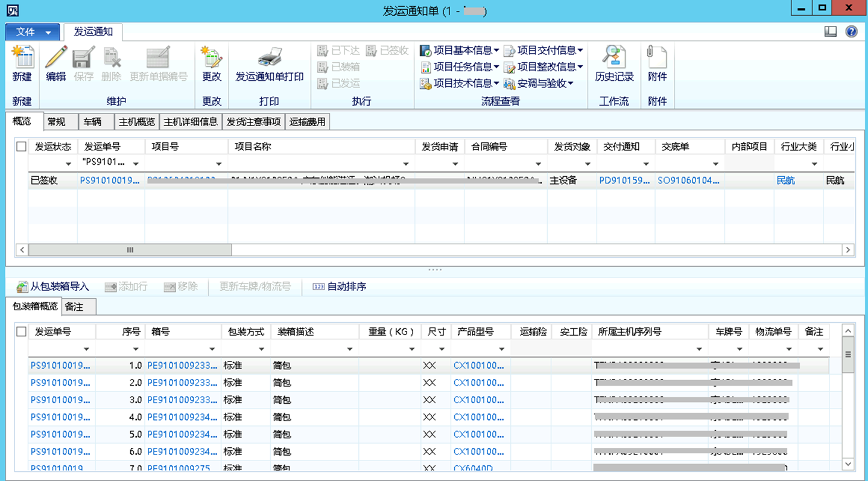868x481 pixels.
Task: Toggle select-all checkbox in packing box grid
Action: pyautogui.click(x=22, y=331)
